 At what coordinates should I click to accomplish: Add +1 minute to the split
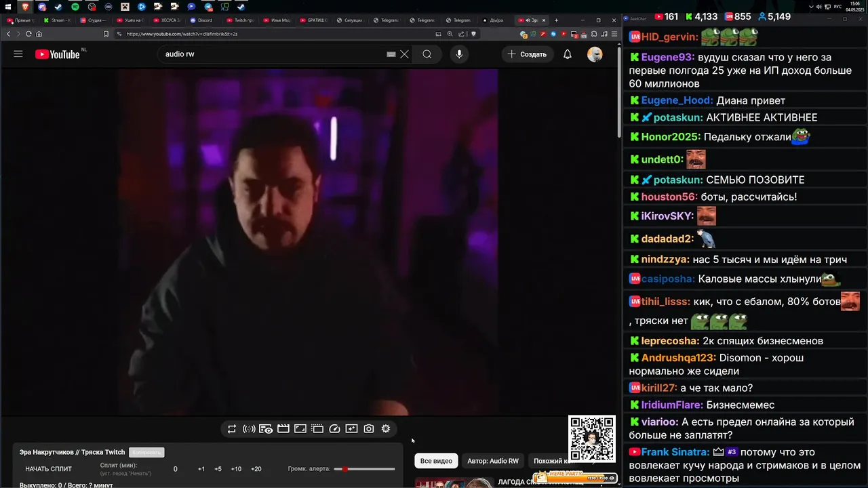[201, 469]
